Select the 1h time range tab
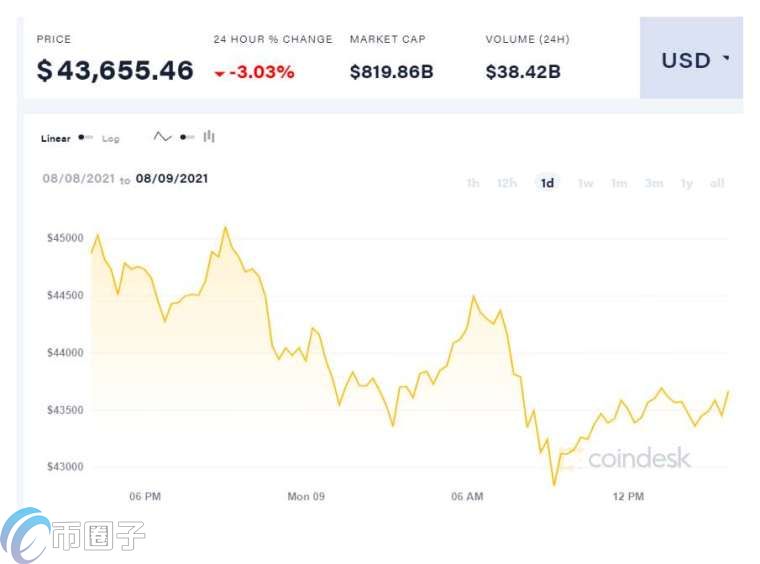The height and width of the screenshot is (564, 760). click(473, 183)
